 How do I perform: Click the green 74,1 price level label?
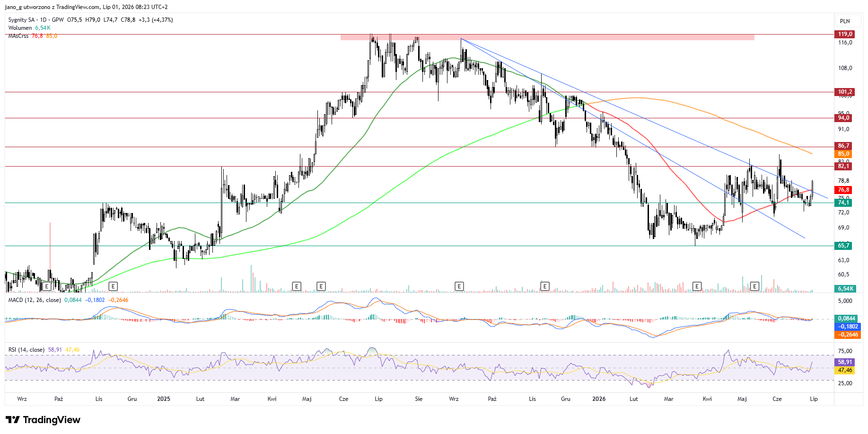844,203
